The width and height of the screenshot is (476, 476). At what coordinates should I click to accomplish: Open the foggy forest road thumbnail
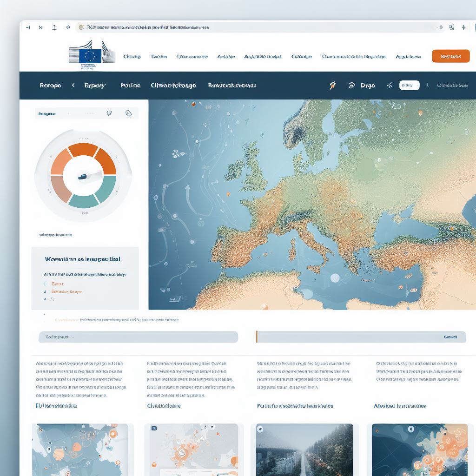click(304, 449)
